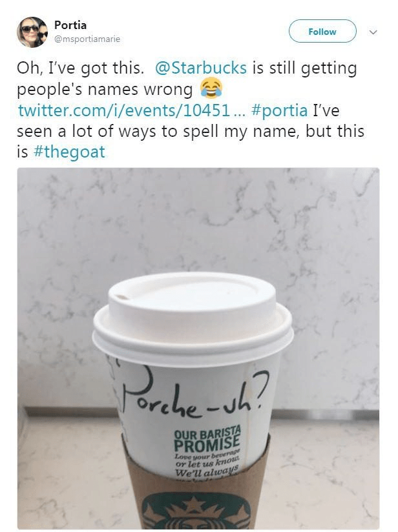Image resolution: width=398 pixels, height=532 pixels.
Task: Enlarge the attached coffee cup photo
Action: (x=198, y=348)
